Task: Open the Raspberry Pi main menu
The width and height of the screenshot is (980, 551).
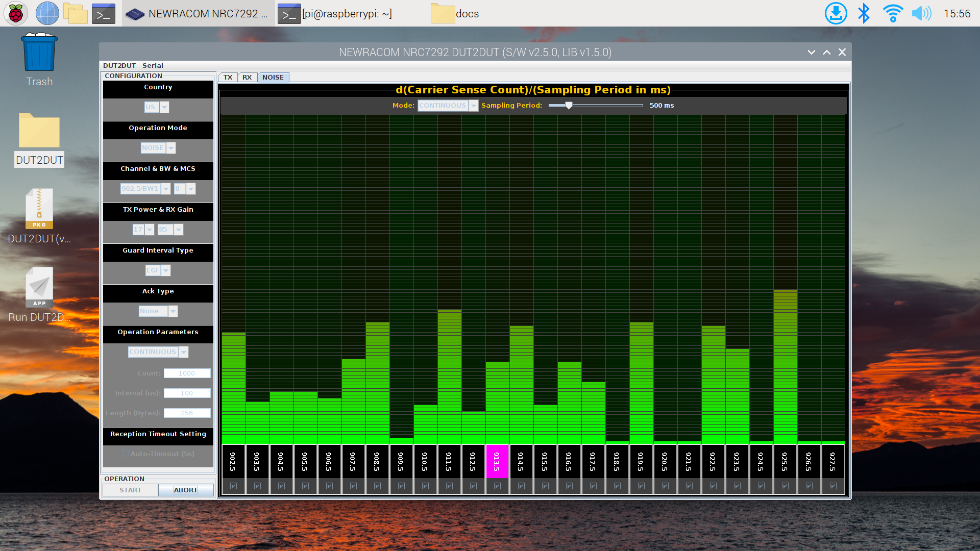Action: click(16, 13)
